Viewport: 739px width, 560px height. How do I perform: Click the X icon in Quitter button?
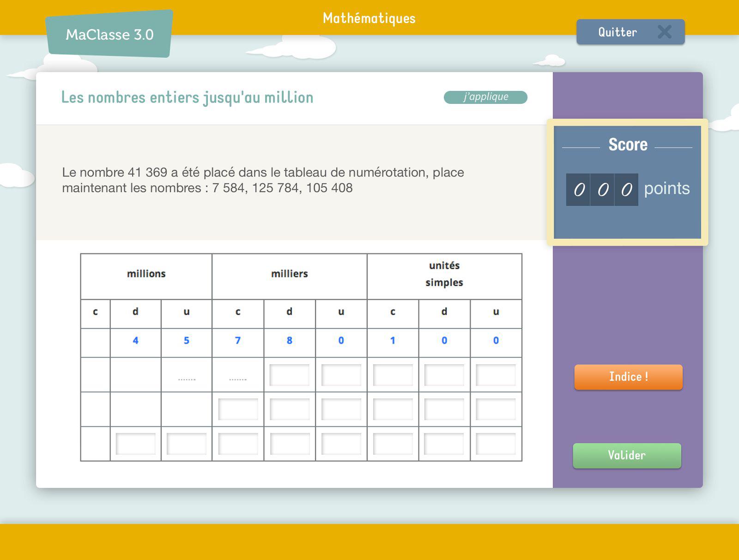pyautogui.click(x=664, y=32)
